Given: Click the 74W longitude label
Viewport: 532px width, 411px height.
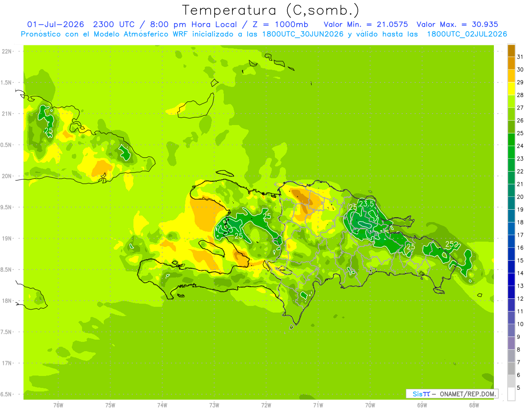Looking at the screenshot, I should pos(162,405).
